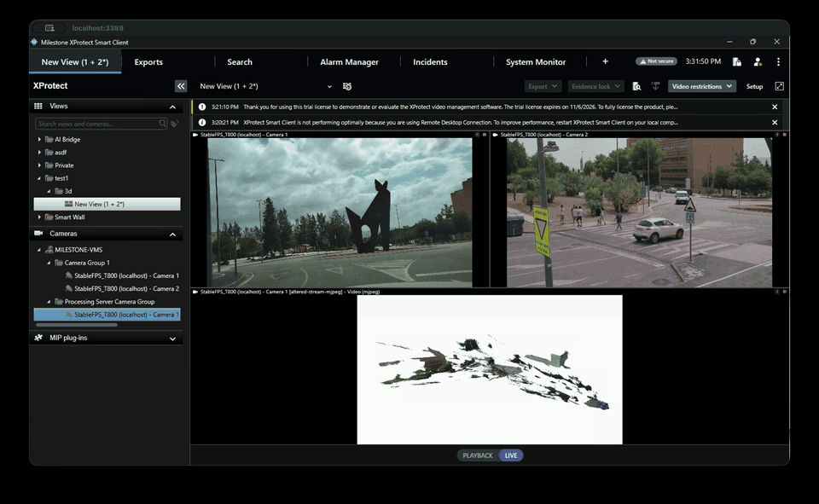Click the warning icon of trial license message

[201, 107]
